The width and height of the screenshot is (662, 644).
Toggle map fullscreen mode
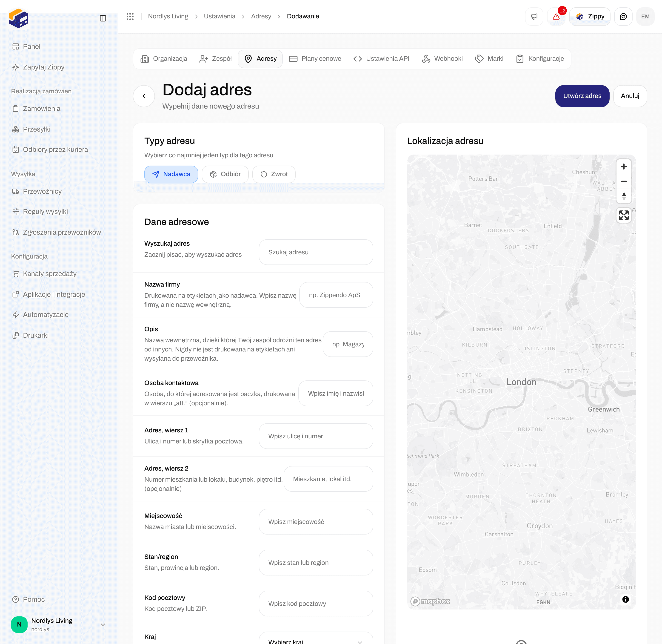624,215
